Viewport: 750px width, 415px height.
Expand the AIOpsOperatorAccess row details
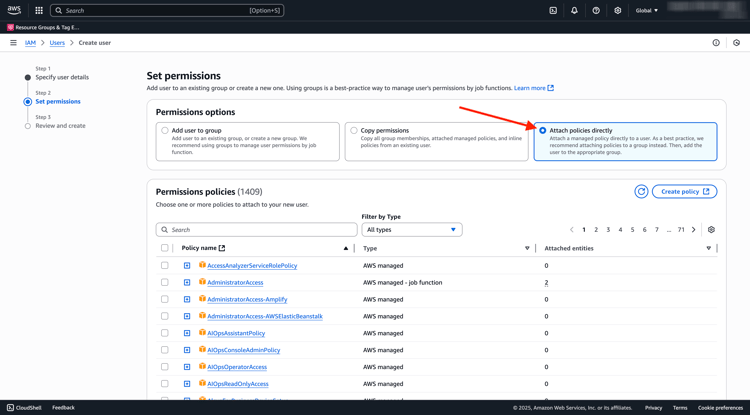[187, 367]
